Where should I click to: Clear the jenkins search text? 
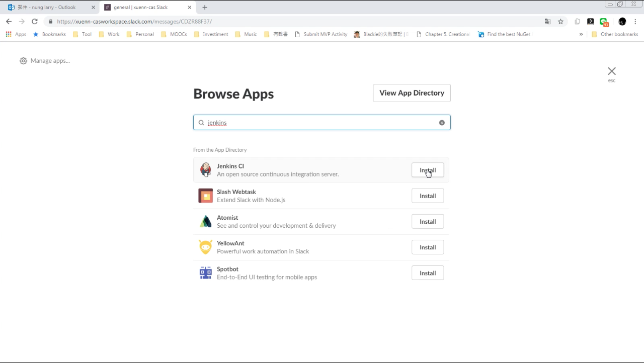pos(442,123)
